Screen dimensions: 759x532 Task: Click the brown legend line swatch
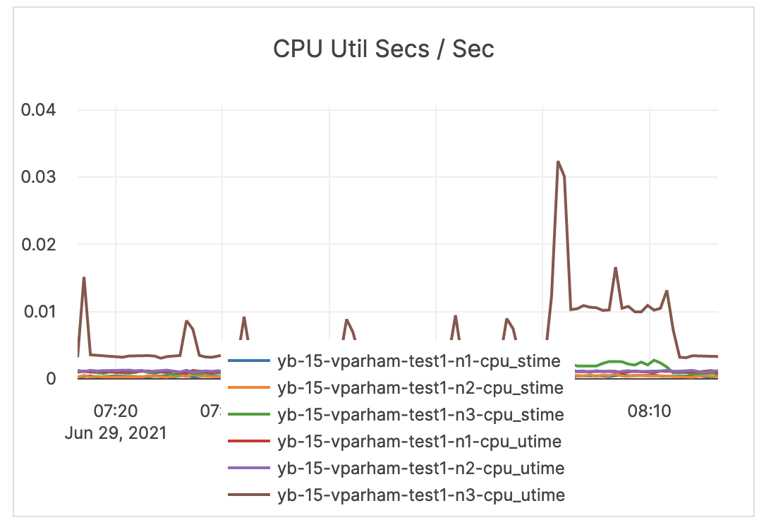click(250, 495)
